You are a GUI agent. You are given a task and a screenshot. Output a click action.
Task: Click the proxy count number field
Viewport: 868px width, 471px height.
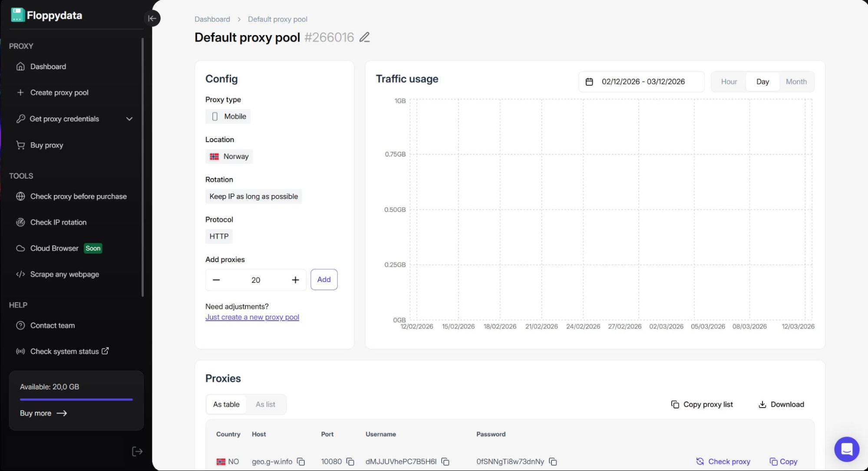tap(256, 280)
